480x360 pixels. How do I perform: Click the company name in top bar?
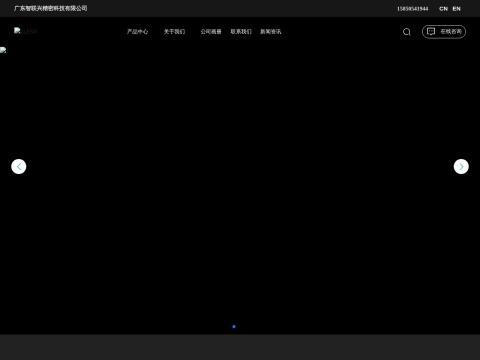tap(51, 8)
